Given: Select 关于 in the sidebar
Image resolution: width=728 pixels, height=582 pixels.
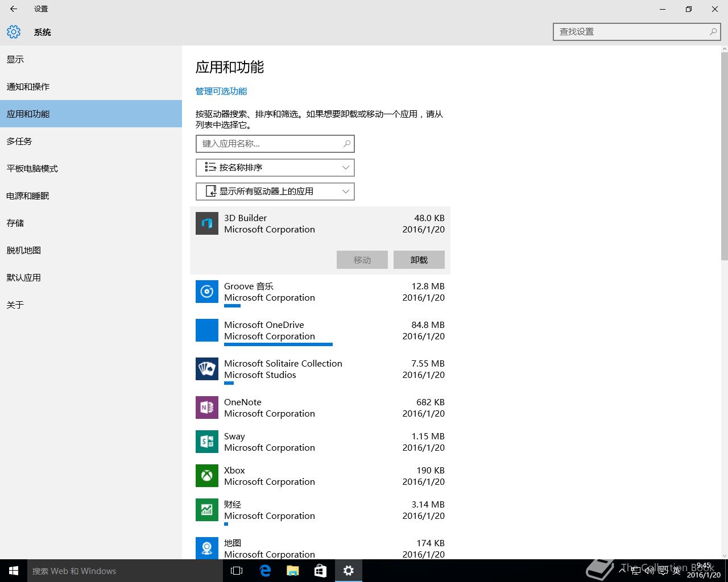Looking at the screenshot, I should coord(91,305).
